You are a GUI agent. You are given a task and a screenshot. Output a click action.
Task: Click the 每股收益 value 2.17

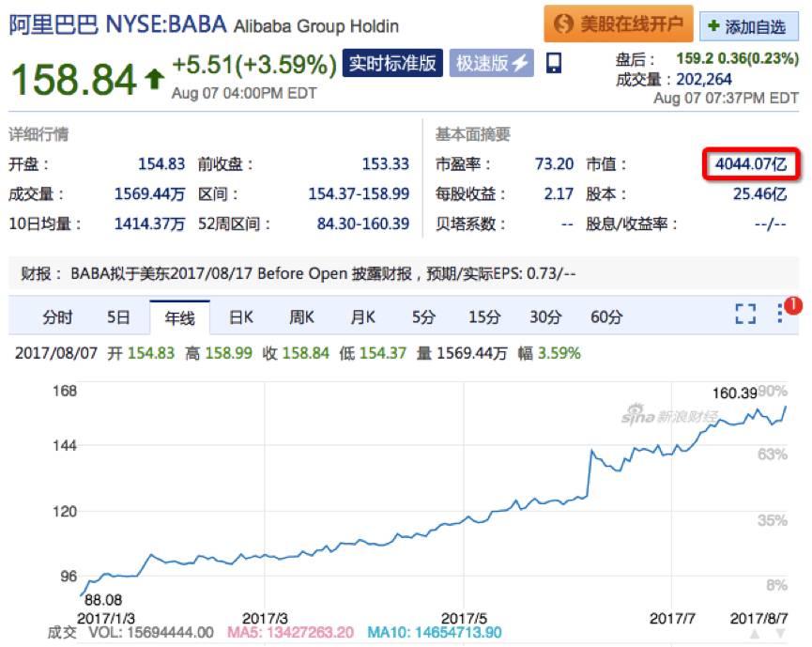click(559, 193)
